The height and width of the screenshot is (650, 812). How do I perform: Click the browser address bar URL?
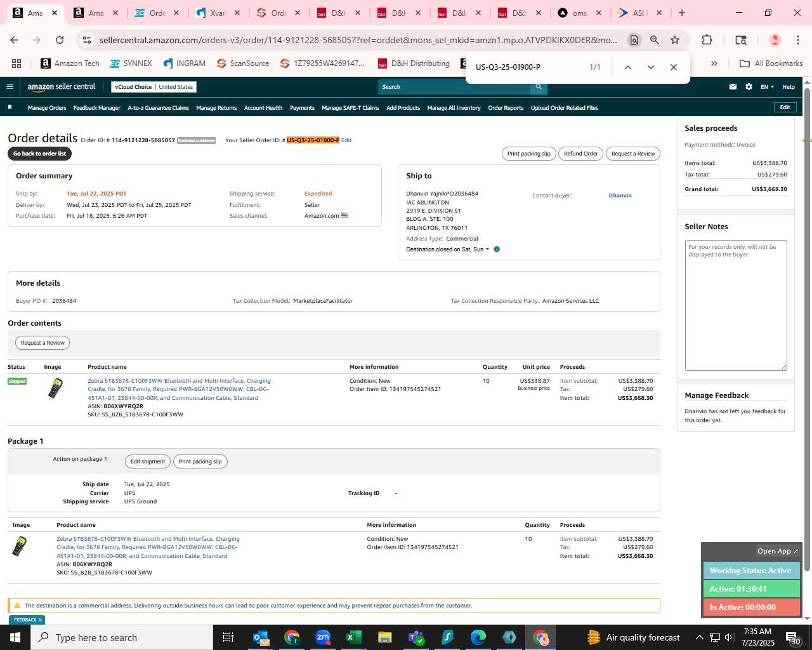coord(358,40)
